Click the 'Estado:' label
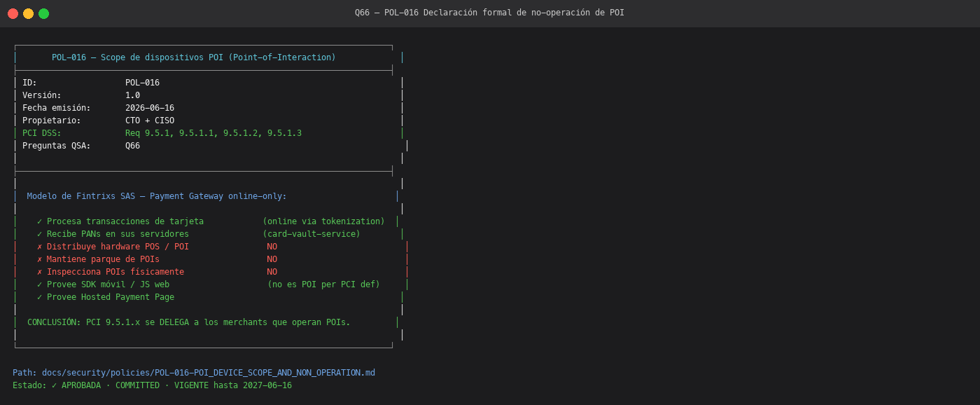980x405 pixels. click(29, 385)
